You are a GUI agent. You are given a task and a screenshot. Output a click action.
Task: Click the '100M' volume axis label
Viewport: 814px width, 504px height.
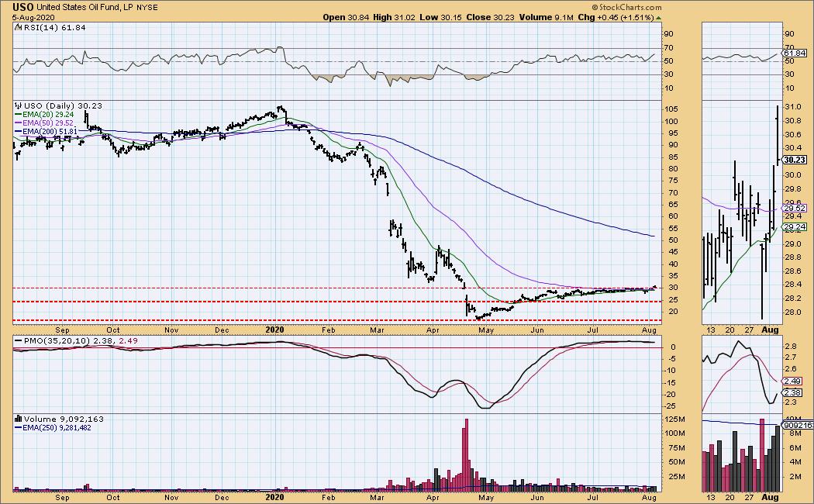coord(675,433)
